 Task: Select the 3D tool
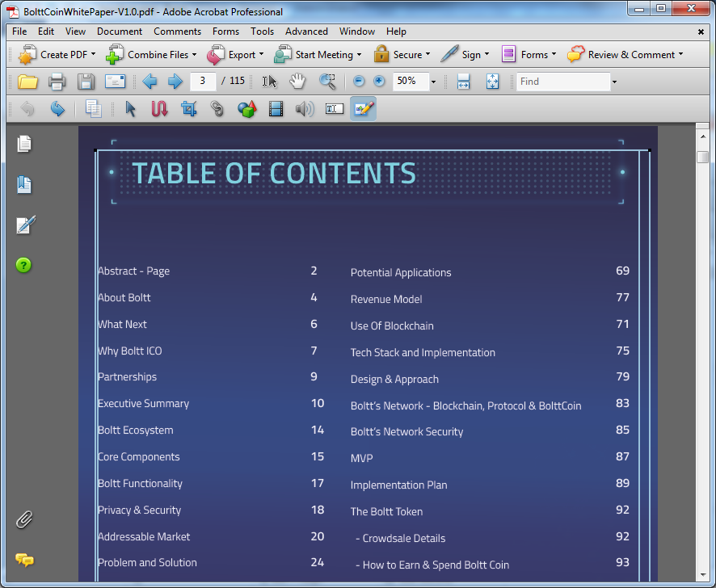click(247, 109)
